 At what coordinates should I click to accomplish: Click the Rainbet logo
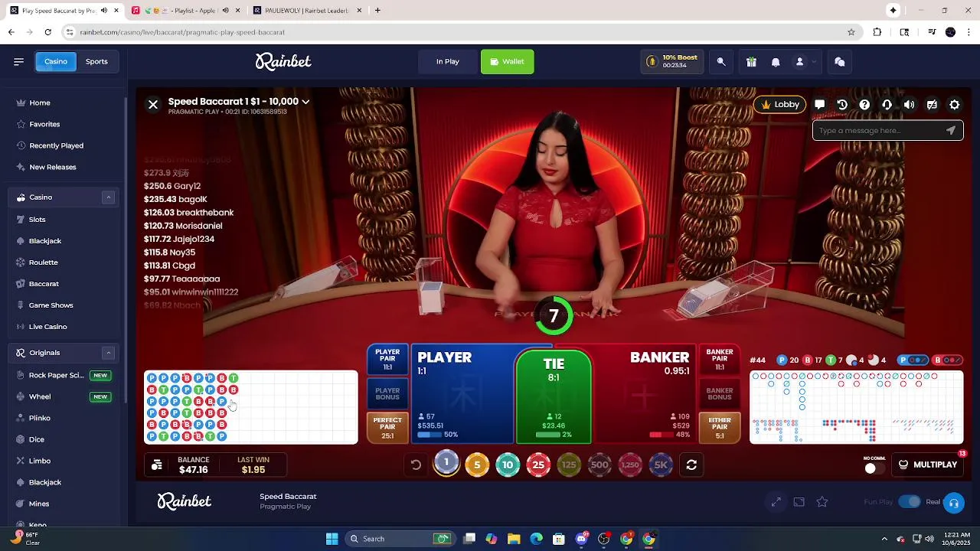283,61
